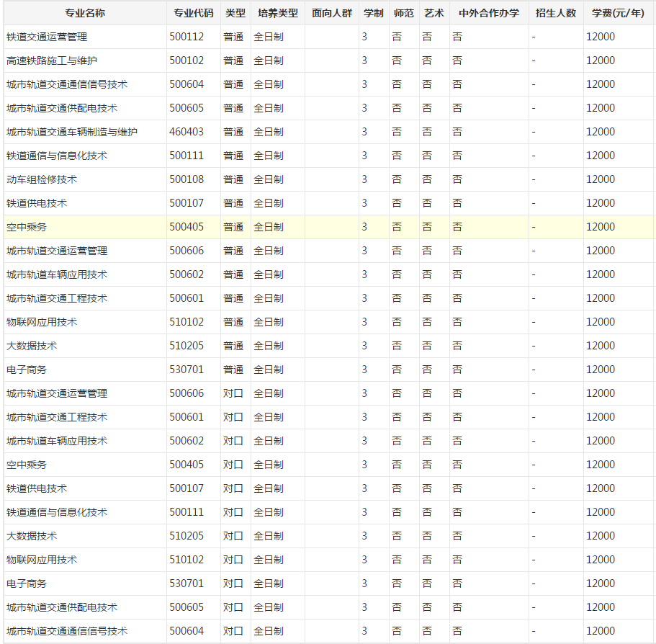Click the 招生人数 column header
The height and width of the screenshot is (644, 656).
click(x=556, y=13)
